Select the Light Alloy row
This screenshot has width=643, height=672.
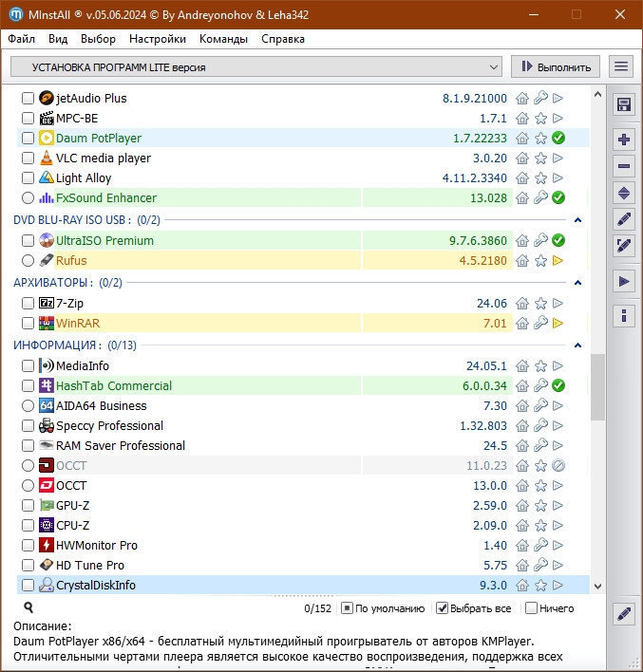(303, 177)
